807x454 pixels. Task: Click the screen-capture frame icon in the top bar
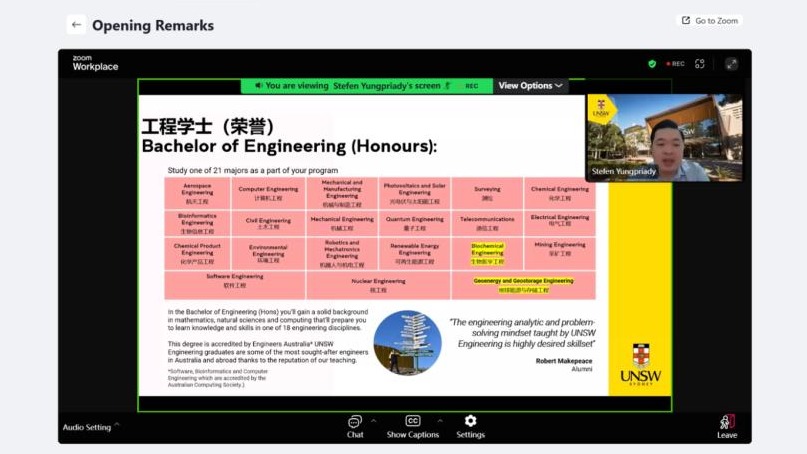click(x=699, y=64)
